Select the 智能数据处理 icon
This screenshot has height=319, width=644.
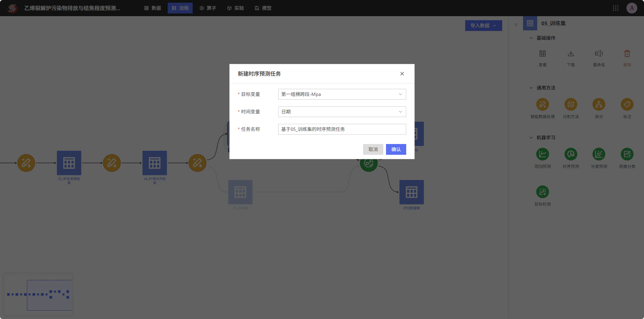pos(543,104)
